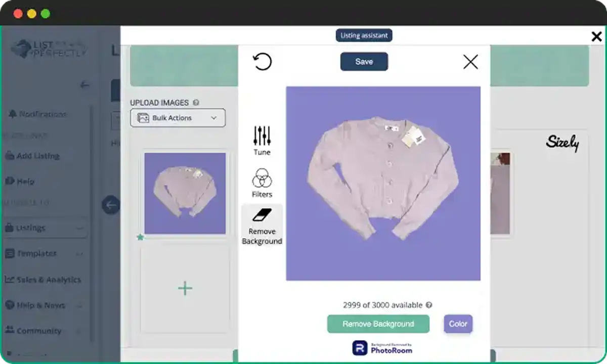The width and height of the screenshot is (607, 364).
Task: Toggle the green star under the sweater thumbnail
Action: [141, 236]
